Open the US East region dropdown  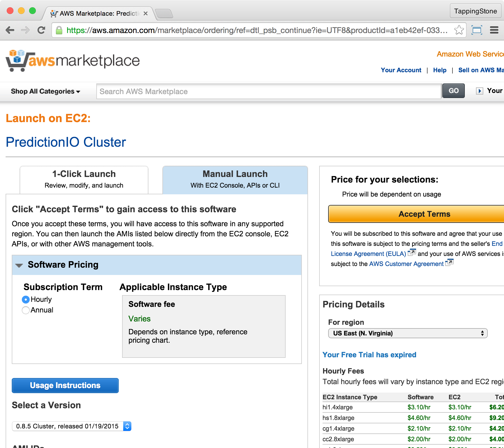(x=408, y=333)
